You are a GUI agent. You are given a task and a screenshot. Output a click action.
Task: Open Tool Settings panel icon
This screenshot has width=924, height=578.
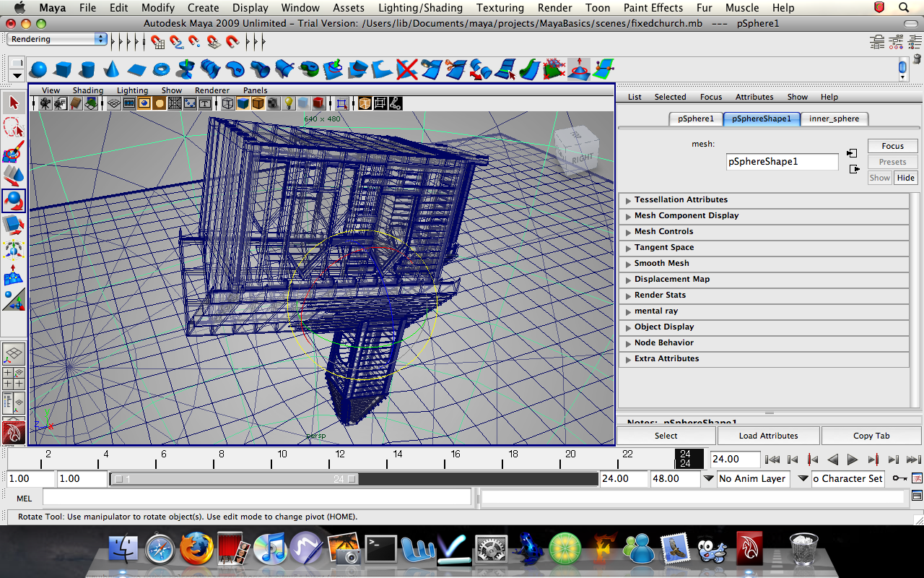point(897,42)
